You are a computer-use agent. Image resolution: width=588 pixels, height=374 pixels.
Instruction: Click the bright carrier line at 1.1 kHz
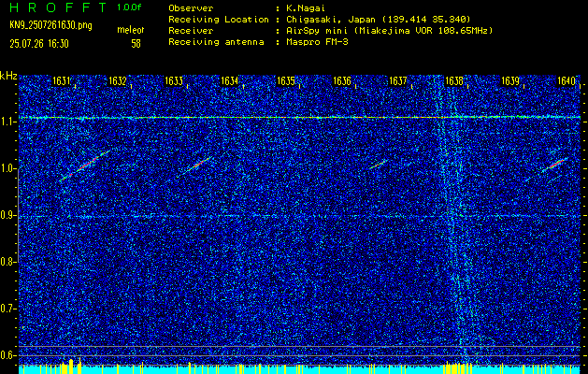[300, 118]
